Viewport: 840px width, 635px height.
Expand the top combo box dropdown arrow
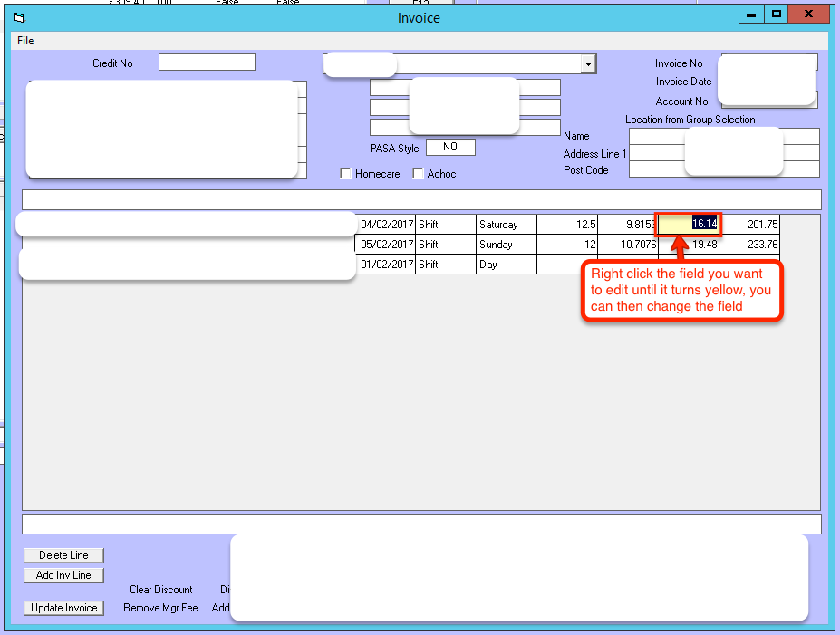coord(588,63)
